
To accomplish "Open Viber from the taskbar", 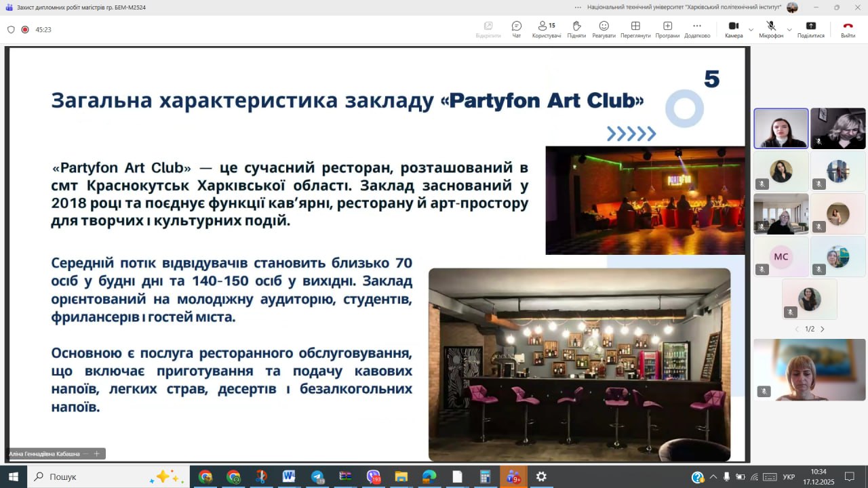I will tap(374, 476).
